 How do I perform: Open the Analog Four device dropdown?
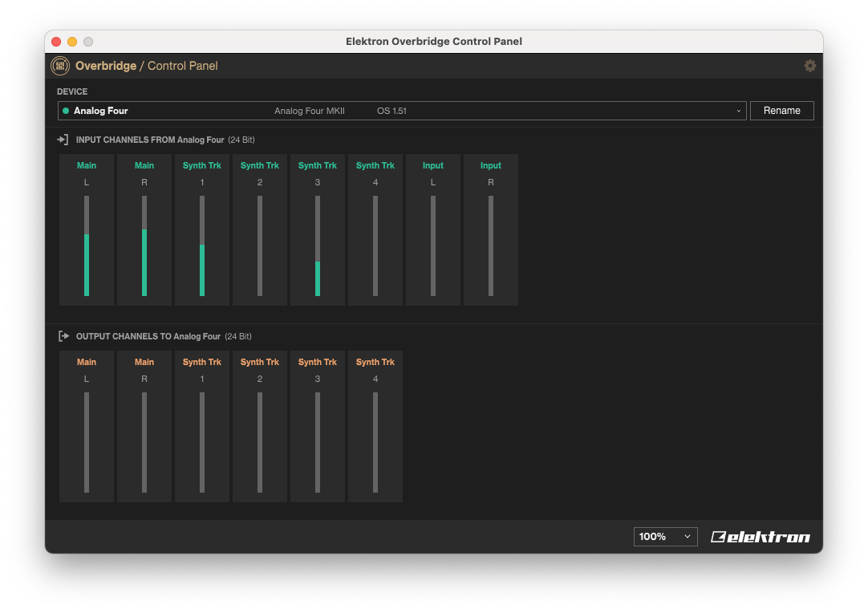tap(402, 111)
